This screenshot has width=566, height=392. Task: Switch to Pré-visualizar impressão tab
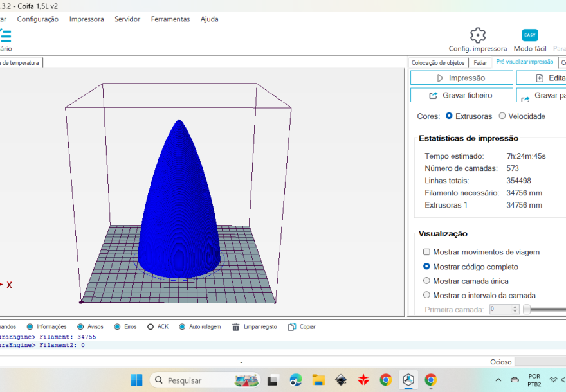524,62
